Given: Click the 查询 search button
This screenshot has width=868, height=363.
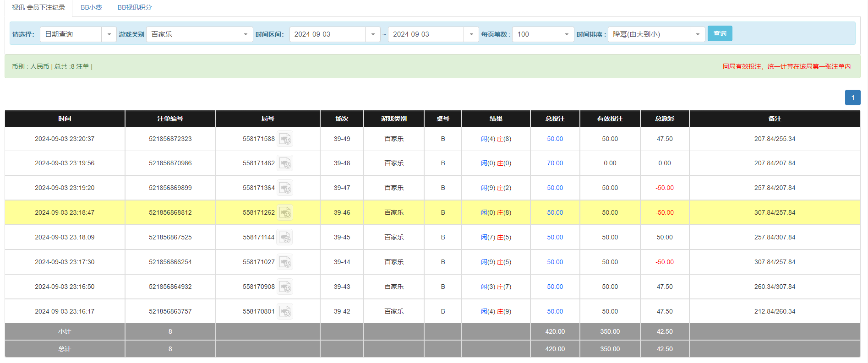Looking at the screenshot, I should tap(720, 33).
